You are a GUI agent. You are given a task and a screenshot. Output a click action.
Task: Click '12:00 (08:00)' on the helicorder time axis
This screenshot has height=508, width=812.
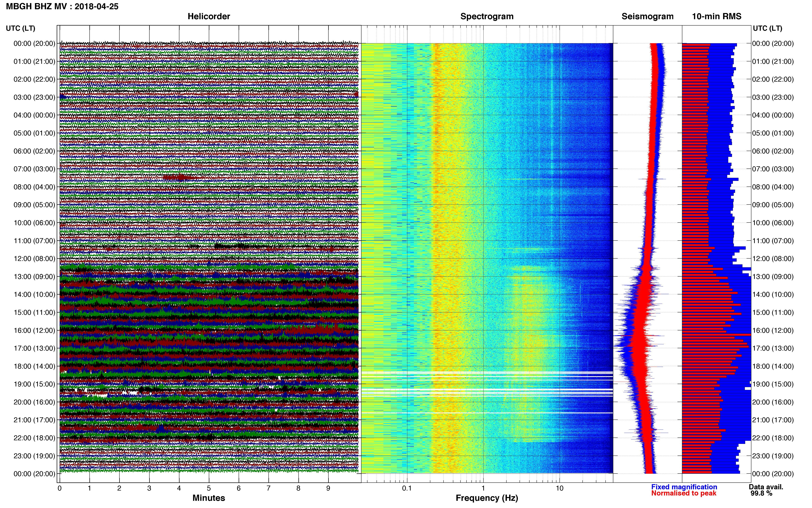point(34,259)
